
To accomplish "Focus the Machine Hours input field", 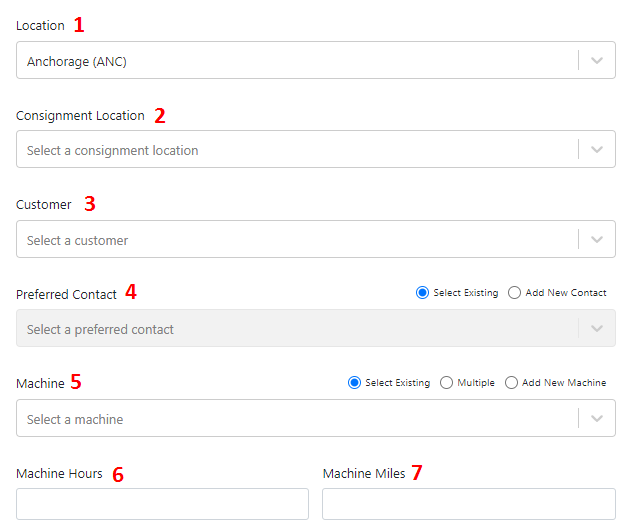I will (x=163, y=504).
